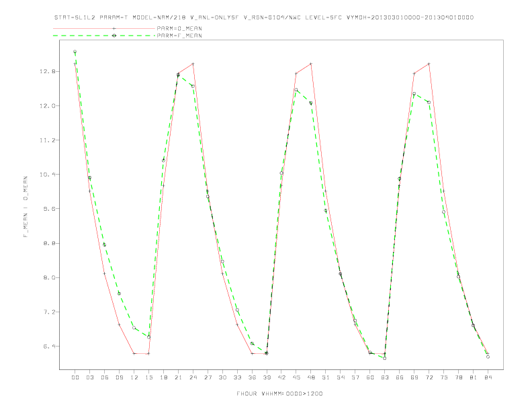Screen dimensions: 532x411
Task: Click the y-axis tick value 9.6
Action: [x=49, y=209]
